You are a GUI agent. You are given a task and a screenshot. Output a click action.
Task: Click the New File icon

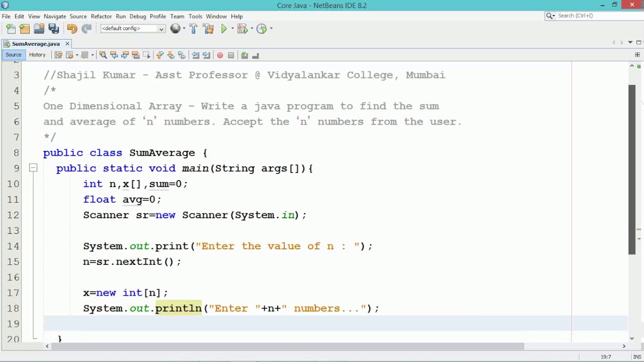point(11,29)
